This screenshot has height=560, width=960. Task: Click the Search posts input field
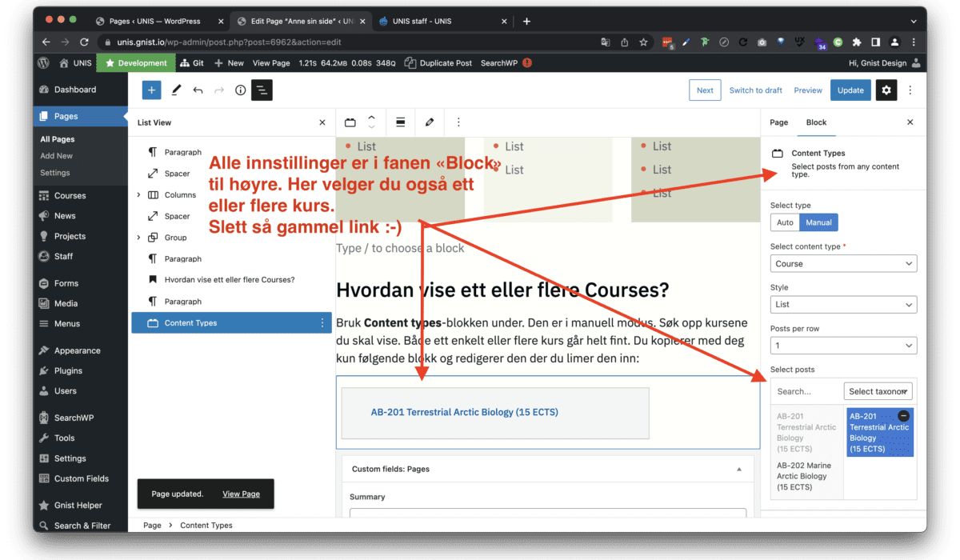pos(805,391)
